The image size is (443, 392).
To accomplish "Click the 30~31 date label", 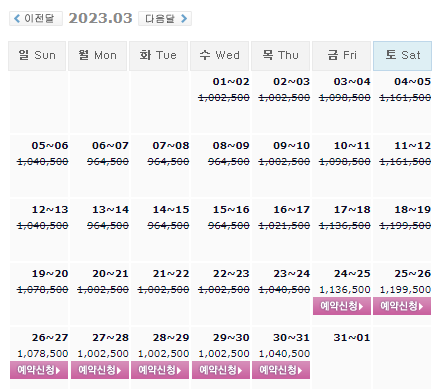I will 291,338.
